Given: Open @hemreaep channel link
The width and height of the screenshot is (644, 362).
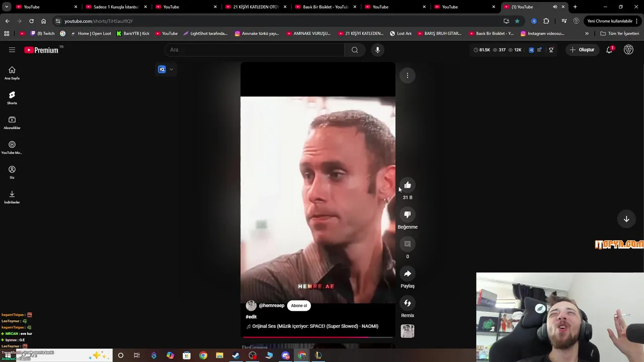Looking at the screenshot, I should click(272, 306).
